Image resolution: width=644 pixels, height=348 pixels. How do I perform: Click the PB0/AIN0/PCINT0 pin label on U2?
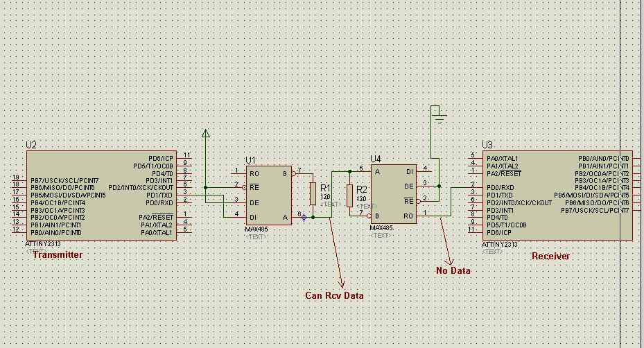tap(56, 232)
